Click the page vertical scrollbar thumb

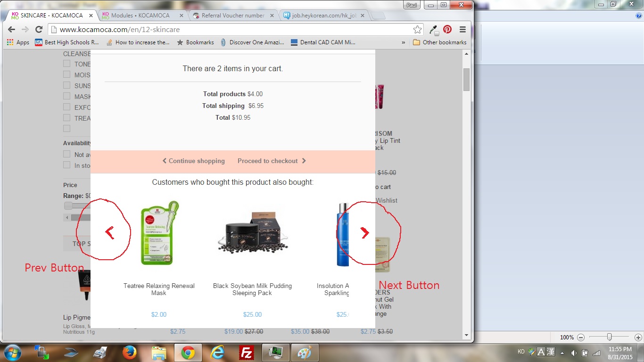pyautogui.click(x=466, y=79)
